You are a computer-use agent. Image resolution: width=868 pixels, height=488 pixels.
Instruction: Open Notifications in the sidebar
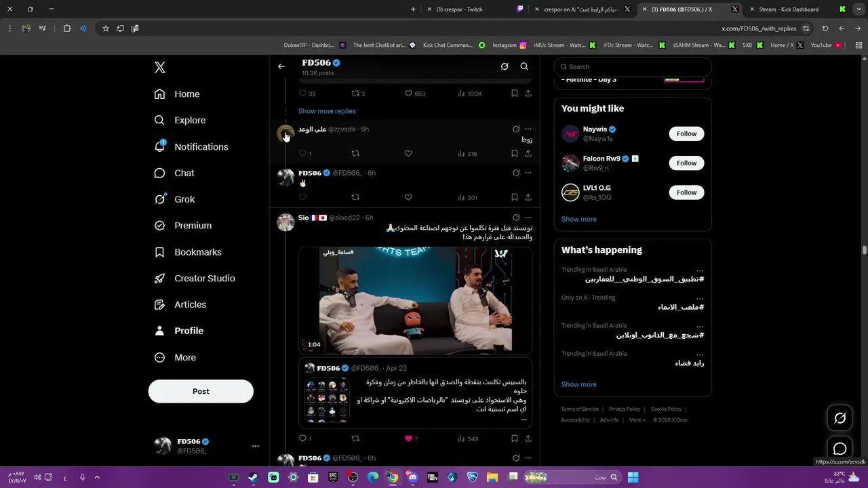coord(191,146)
